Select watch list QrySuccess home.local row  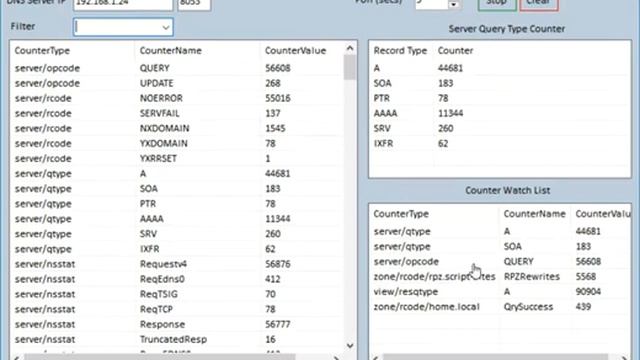click(500, 307)
